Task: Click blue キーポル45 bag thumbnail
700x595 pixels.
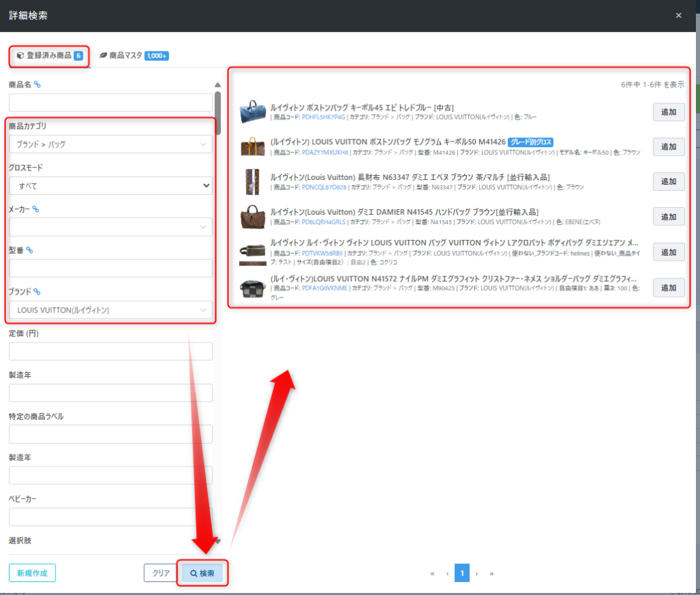Action: coord(253,111)
